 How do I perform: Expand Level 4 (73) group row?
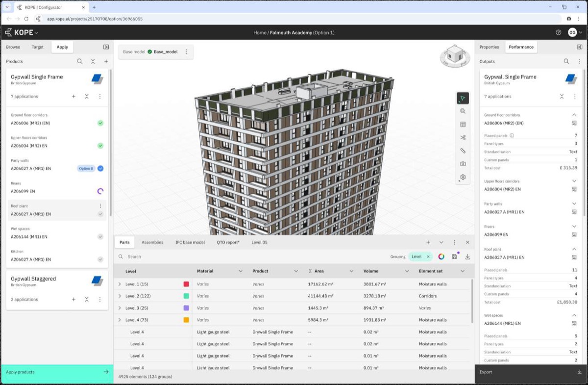(x=120, y=320)
